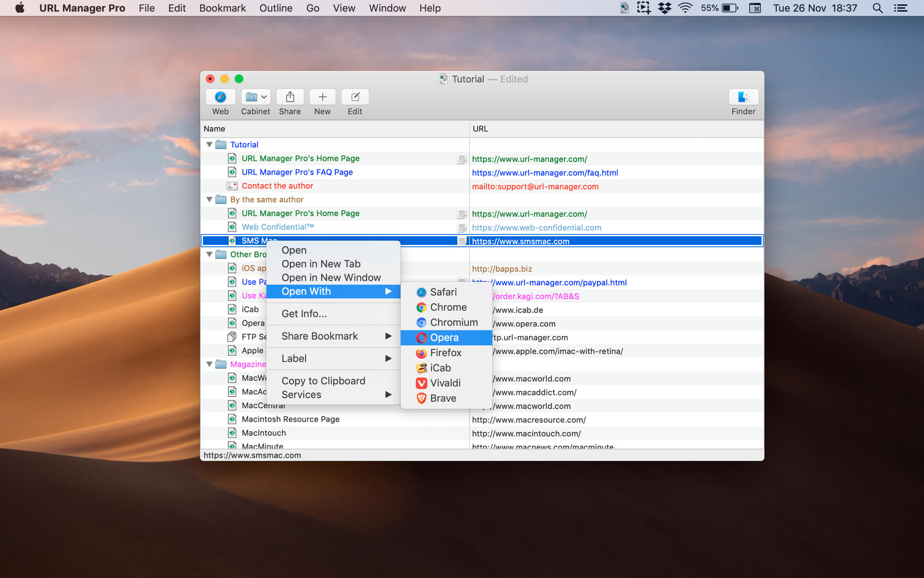Image resolution: width=924 pixels, height=578 pixels.
Task: Open the Cabinet dropdown button
Action: point(255,97)
